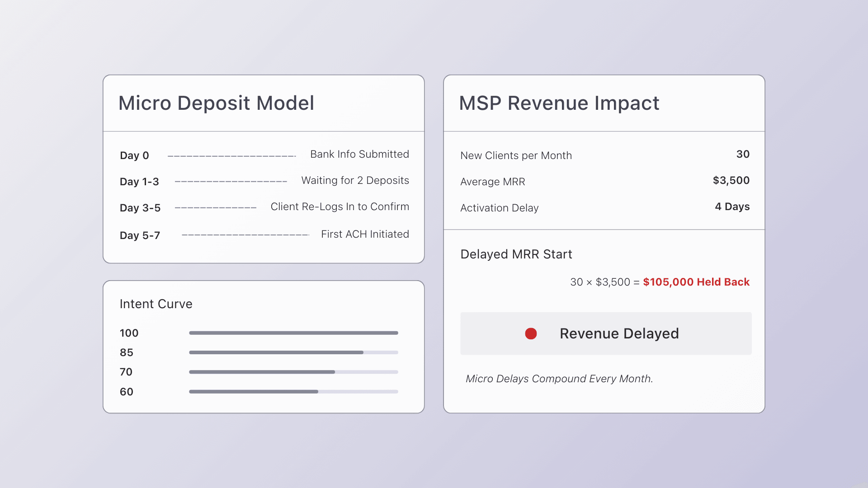Select the Micro Deposit Model heading
Viewport: 868px width, 488px height.
(216, 103)
